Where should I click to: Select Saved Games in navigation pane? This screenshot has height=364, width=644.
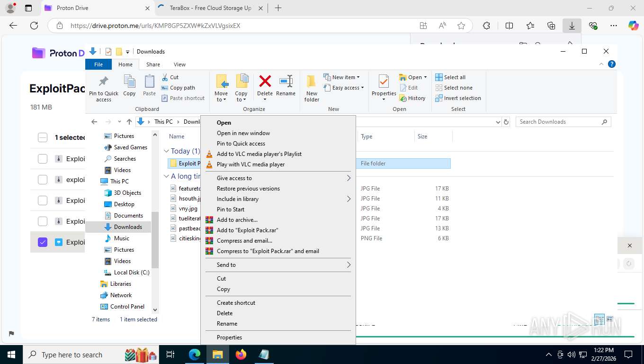pyautogui.click(x=125, y=147)
